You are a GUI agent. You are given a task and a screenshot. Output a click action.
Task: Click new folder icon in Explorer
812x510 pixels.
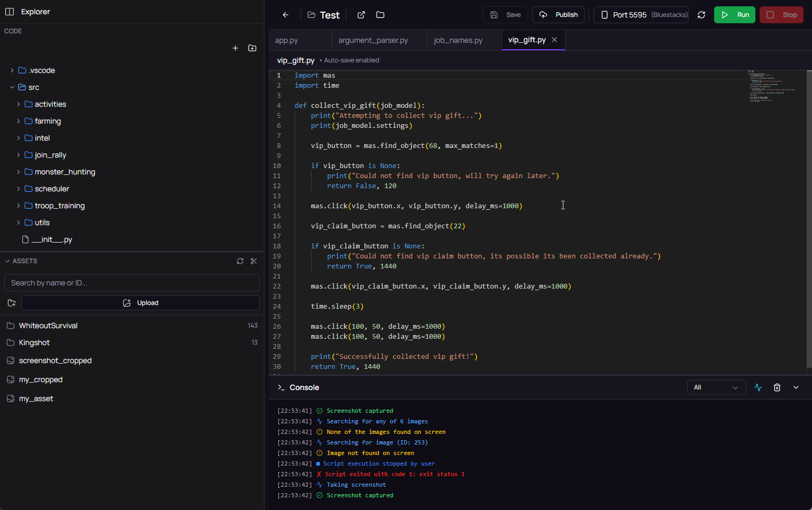pos(252,48)
